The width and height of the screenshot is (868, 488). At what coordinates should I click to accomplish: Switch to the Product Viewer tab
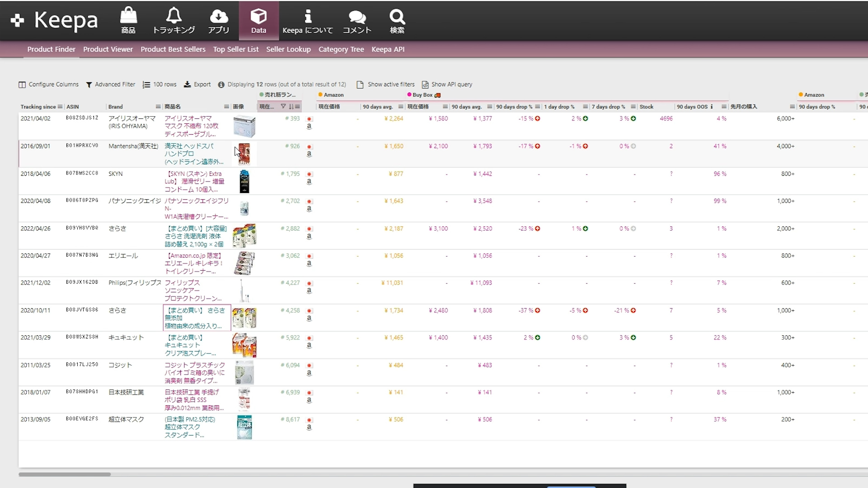(108, 49)
